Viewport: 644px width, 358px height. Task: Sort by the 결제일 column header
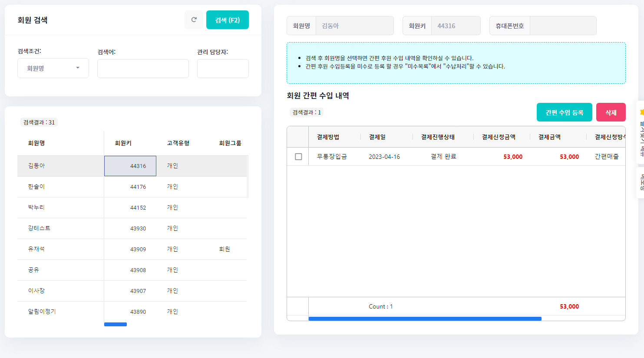377,137
